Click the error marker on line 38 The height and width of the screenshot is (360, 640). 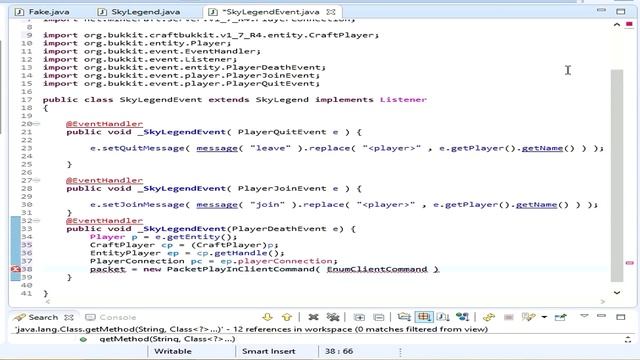[x=16, y=269]
